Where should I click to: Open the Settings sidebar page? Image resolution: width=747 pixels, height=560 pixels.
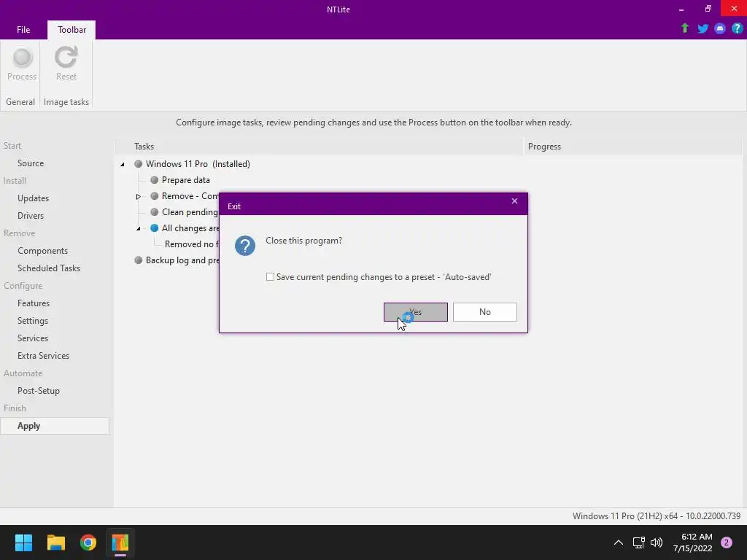tap(32, 321)
